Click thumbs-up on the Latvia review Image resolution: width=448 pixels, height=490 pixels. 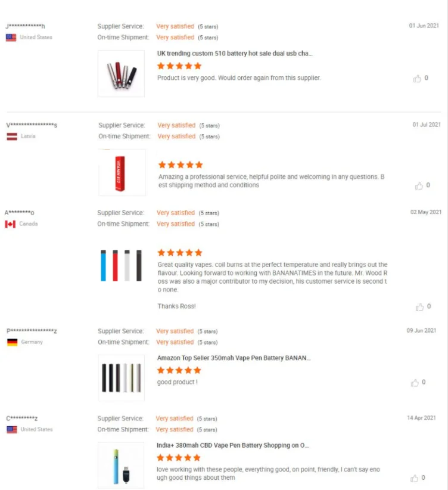[x=418, y=185]
